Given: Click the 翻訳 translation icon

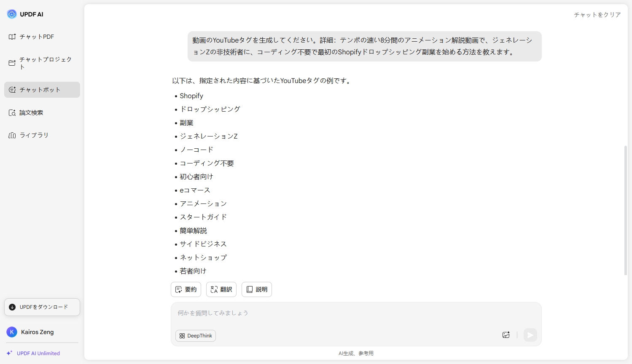Looking at the screenshot, I should pos(214,289).
